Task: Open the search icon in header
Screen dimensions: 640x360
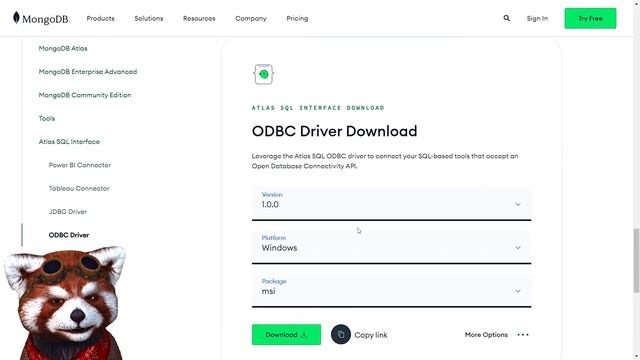Action: pos(507,18)
